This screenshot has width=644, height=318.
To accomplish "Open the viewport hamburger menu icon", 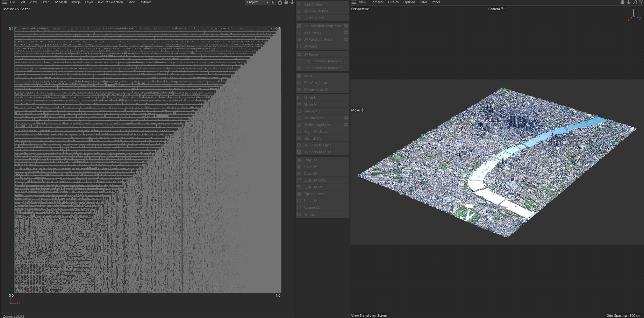I will pos(353,2).
